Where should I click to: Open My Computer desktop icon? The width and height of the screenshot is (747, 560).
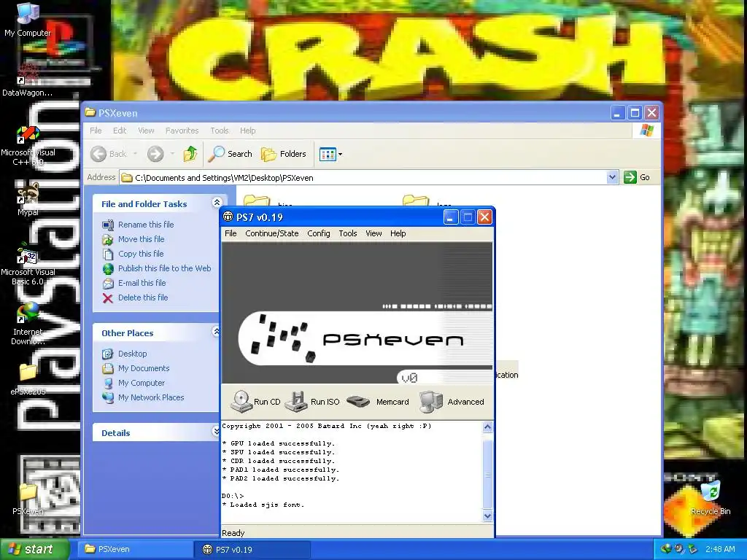[28, 20]
